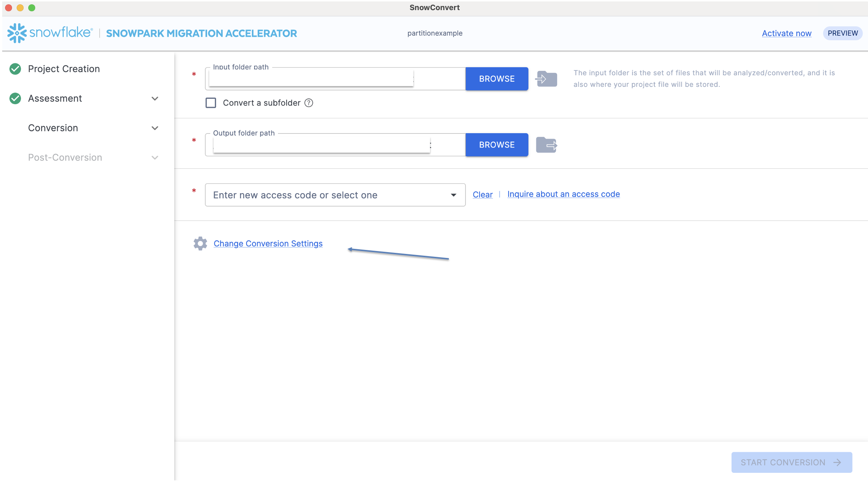
Task: Click the input folder import icon
Action: (546, 78)
